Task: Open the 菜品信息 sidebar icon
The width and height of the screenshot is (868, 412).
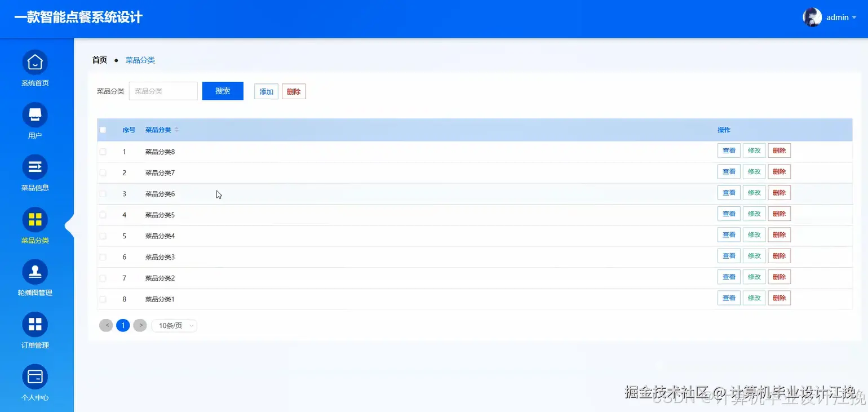Action: point(35,167)
